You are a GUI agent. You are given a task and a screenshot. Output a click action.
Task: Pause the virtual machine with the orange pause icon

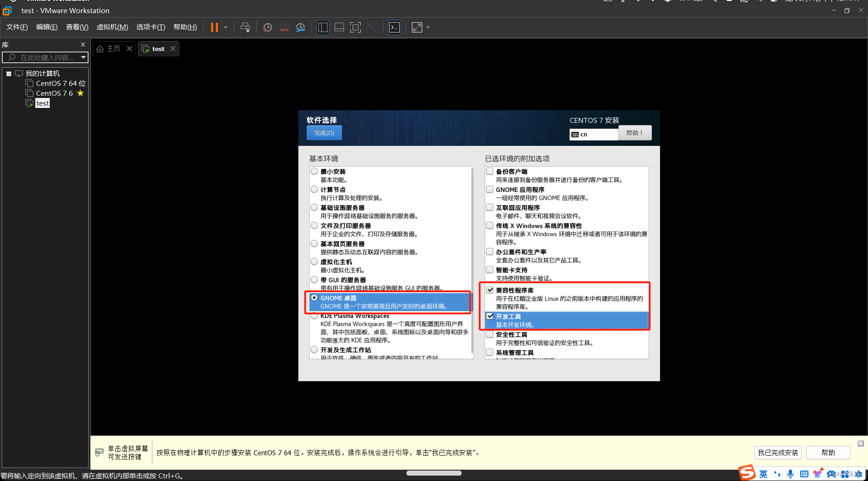pos(214,28)
